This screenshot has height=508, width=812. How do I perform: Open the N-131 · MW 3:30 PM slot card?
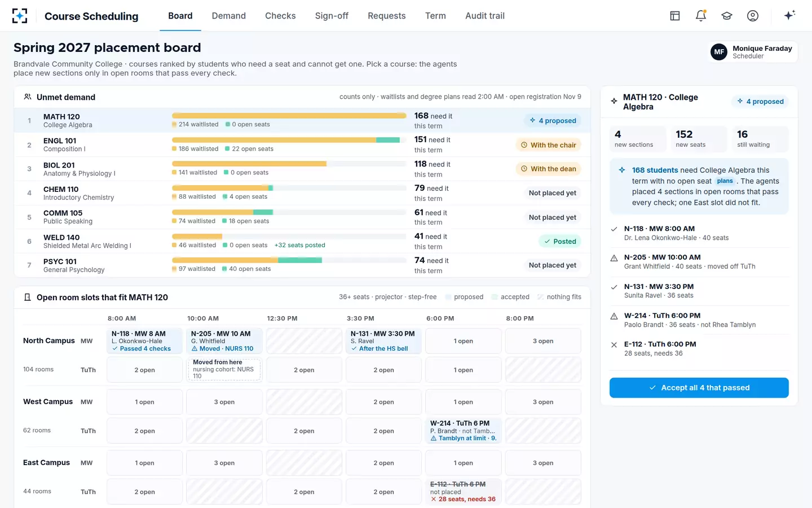point(383,341)
